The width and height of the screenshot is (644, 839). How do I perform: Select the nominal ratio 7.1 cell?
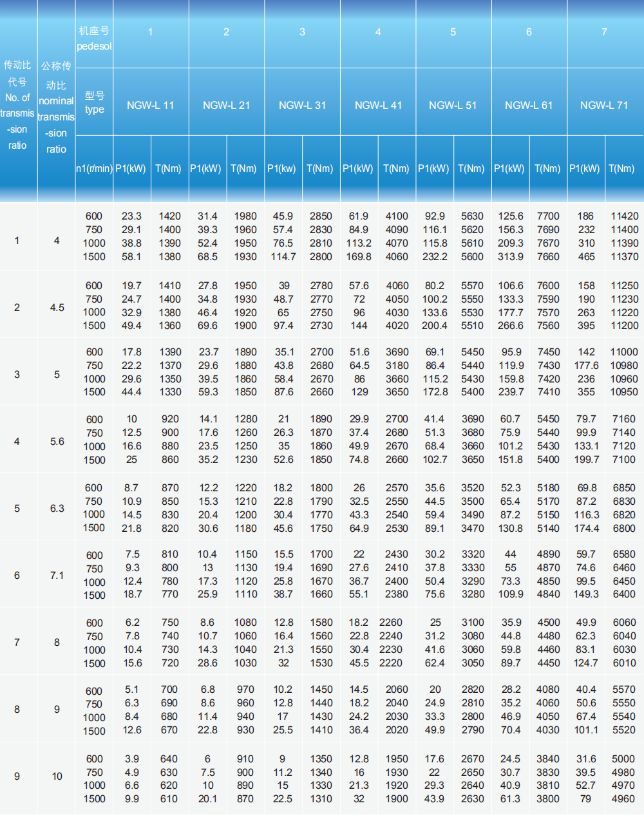(57, 575)
